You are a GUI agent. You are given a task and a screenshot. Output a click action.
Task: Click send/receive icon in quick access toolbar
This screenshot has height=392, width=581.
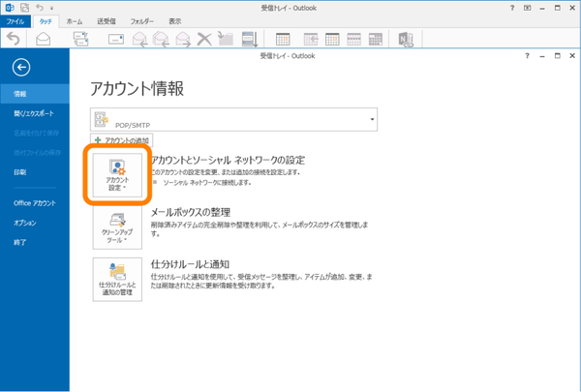25,8
